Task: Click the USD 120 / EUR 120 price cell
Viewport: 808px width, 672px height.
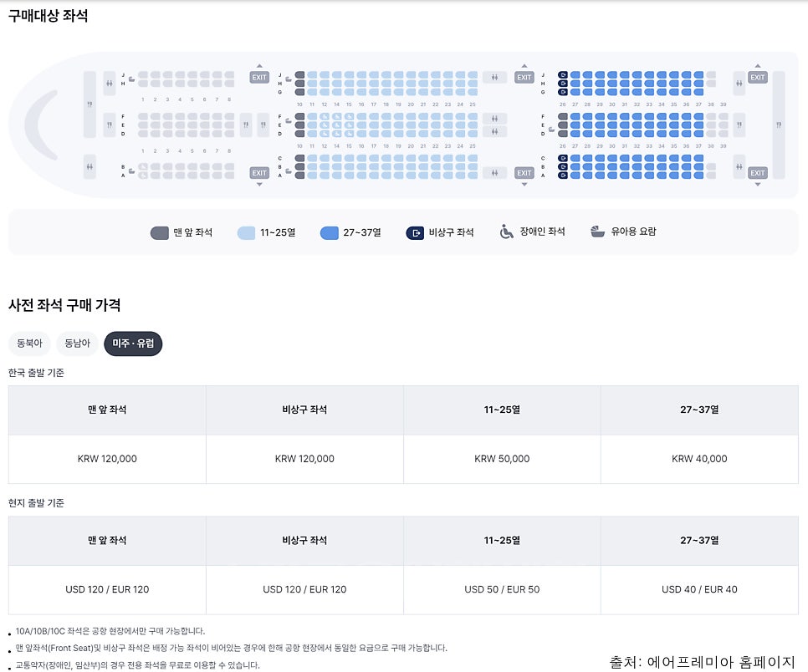Action: pyautogui.click(x=106, y=589)
